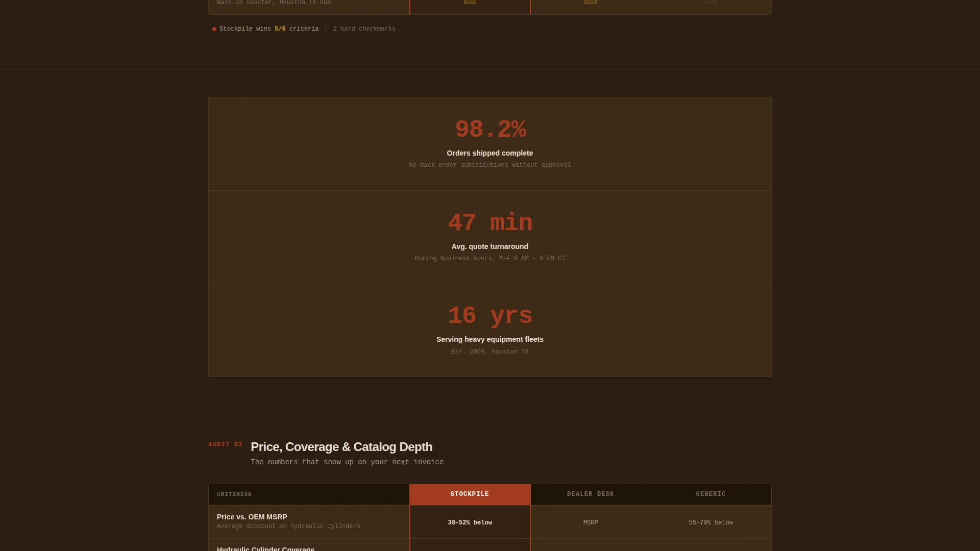Click the '5/6' criteria score text
Screen dimensions: 980x551
pos(280,29)
